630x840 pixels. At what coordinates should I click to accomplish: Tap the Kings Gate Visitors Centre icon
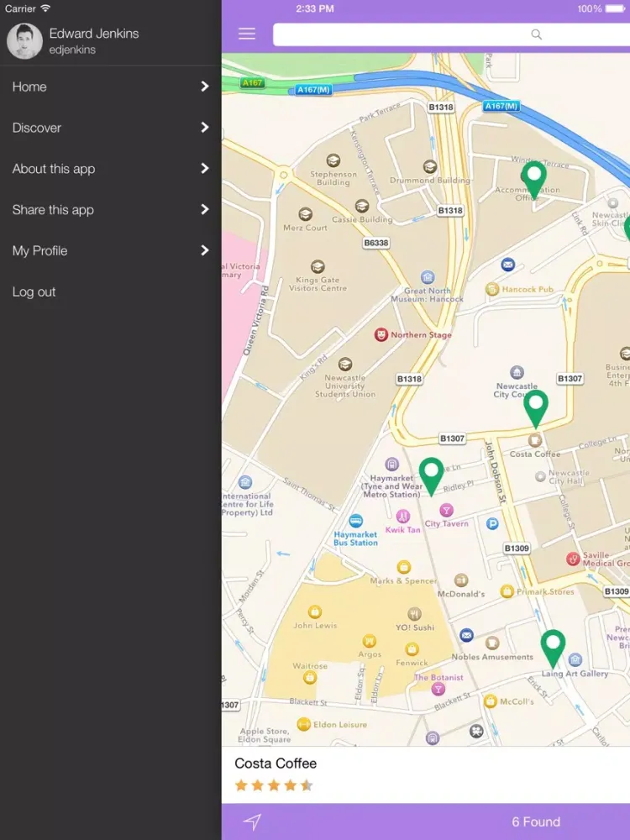pyautogui.click(x=318, y=266)
